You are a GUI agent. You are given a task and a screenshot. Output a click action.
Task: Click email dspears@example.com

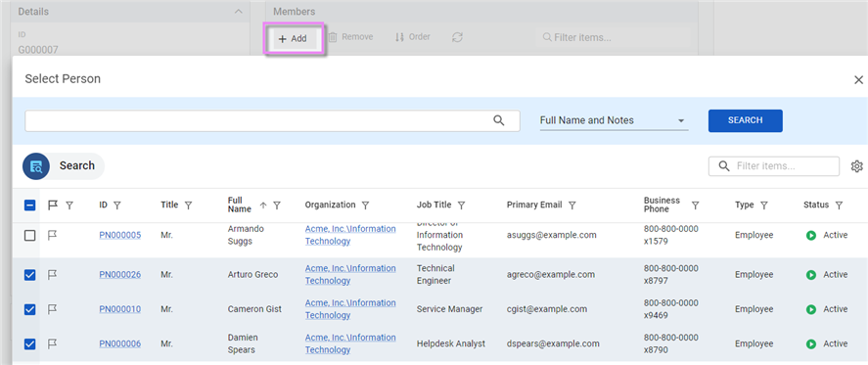pos(553,343)
